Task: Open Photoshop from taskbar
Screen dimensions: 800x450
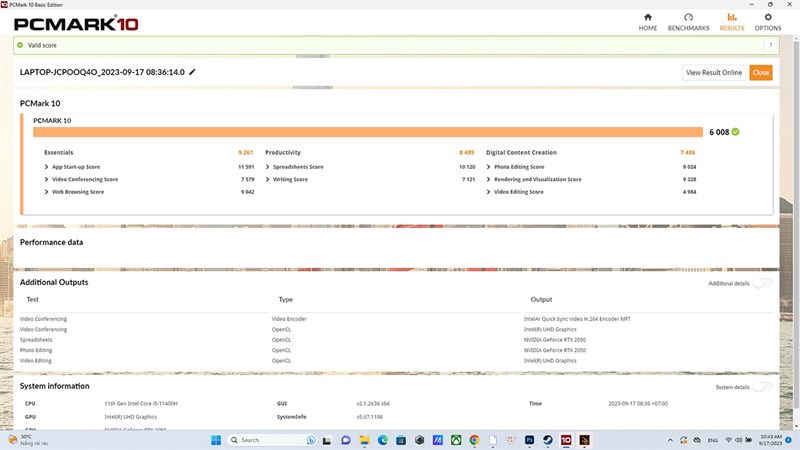Action: coord(530,440)
